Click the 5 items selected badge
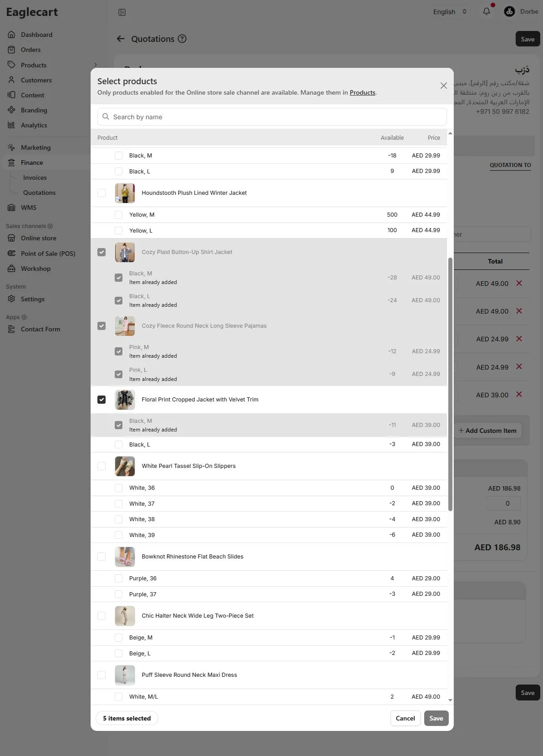The height and width of the screenshot is (756, 543). pyautogui.click(x=127, y=718)
